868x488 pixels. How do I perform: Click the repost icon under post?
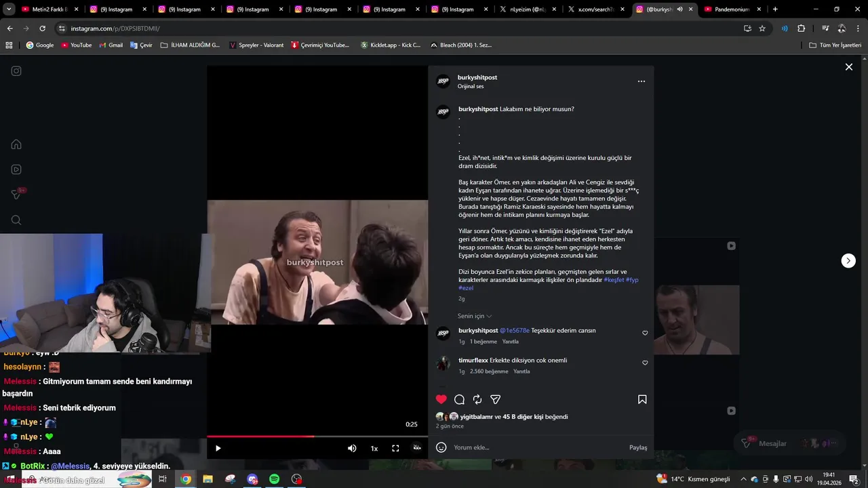(477, 399)
